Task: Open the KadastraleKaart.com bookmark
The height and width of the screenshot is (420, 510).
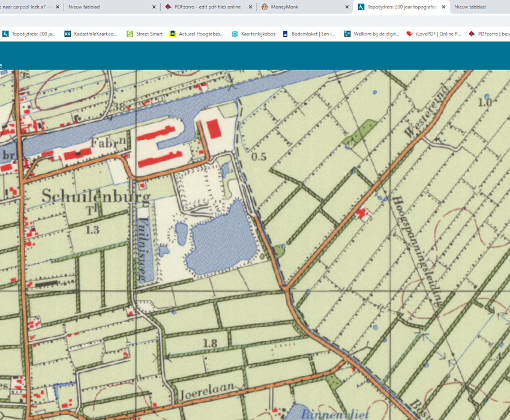Action: (91, 34)
